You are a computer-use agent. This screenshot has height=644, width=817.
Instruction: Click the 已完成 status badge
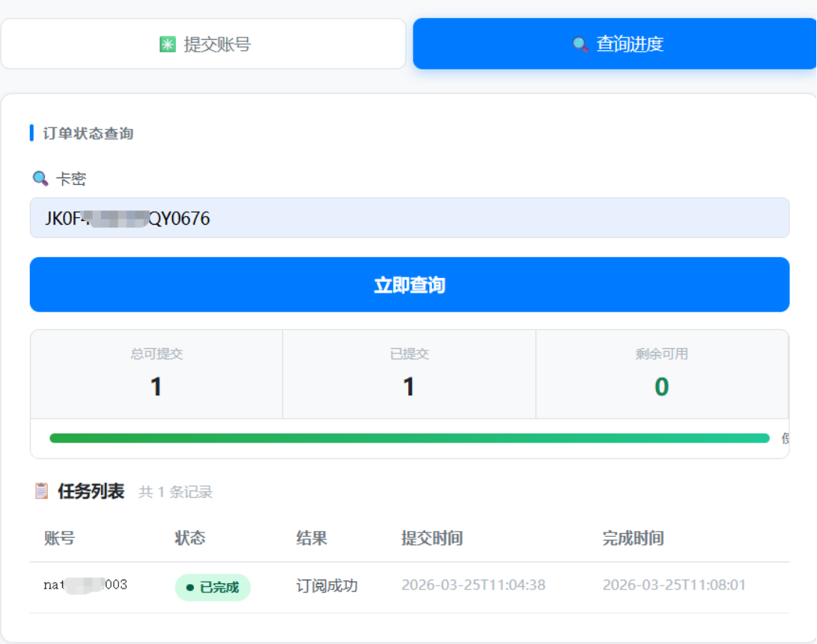pyautogui.click(x=213, y=588)
